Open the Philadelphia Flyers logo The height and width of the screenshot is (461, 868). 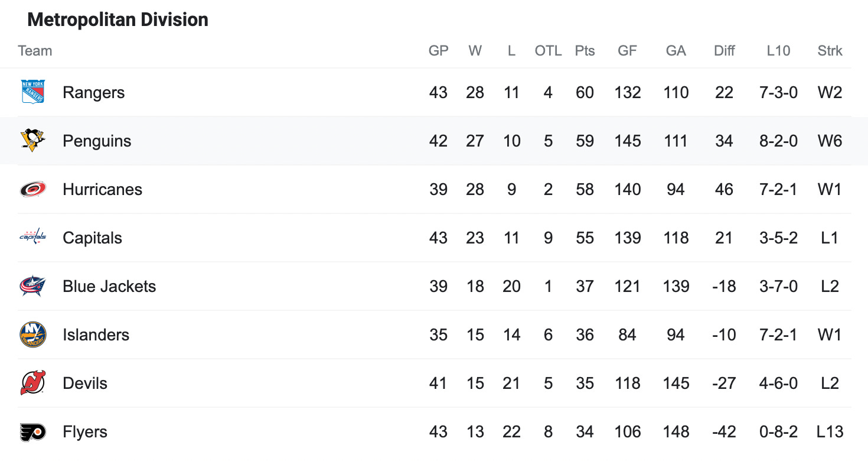coord(33,431)
